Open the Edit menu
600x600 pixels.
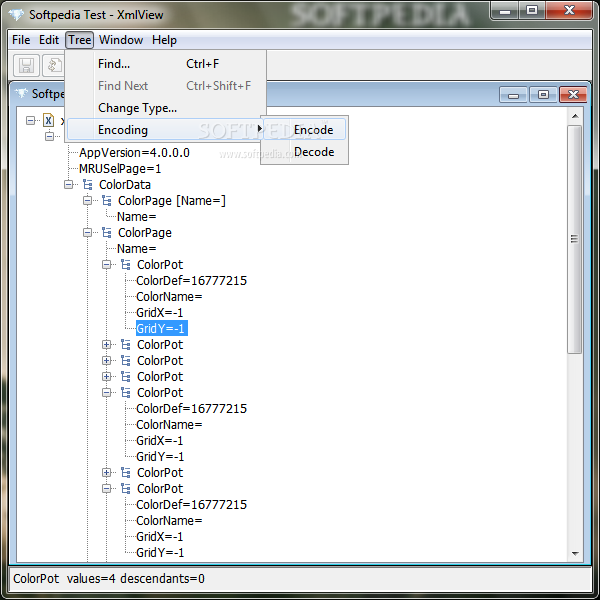click(x=49, y=40)
